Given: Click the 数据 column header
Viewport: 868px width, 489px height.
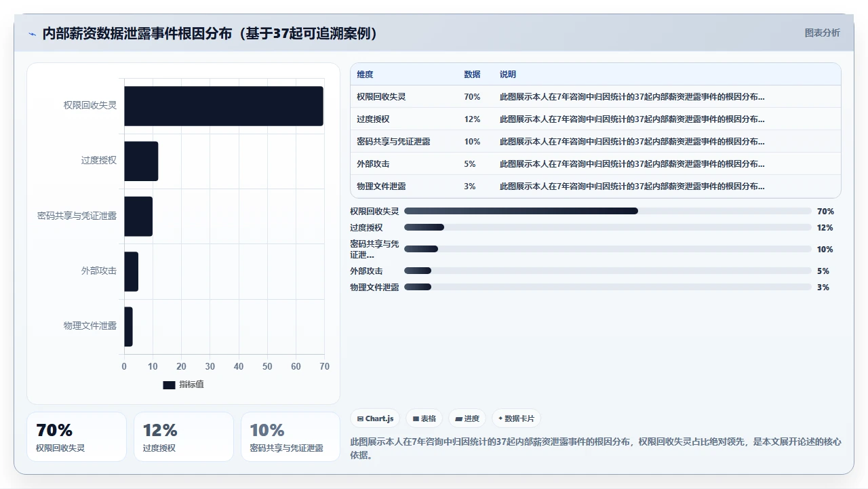Looking at the screenshot, I should [x=472, y=75].
